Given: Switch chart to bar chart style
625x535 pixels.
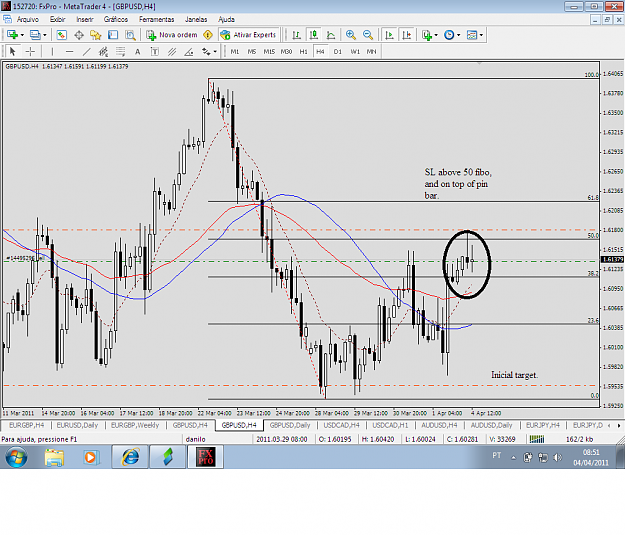Looking at the screenshot, I should [296, 35].
